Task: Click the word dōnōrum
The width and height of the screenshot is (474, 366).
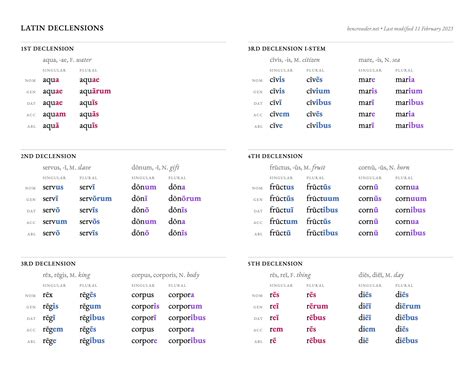Action: coord(185,199)
